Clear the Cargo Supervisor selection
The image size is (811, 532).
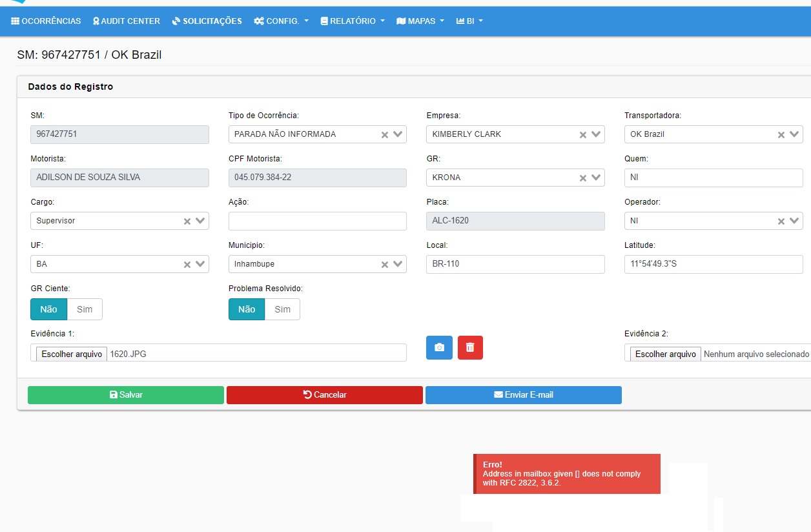187,221
